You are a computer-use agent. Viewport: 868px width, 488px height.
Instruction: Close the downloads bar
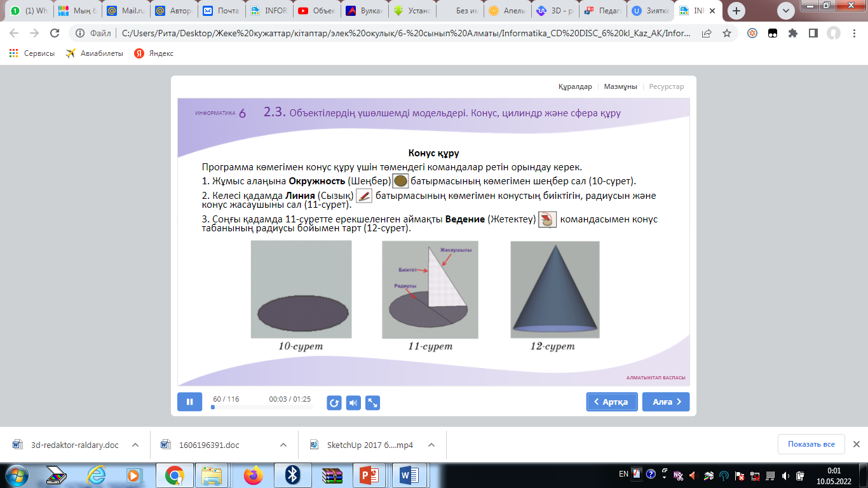pyautogui.click(x=856, y=444)
